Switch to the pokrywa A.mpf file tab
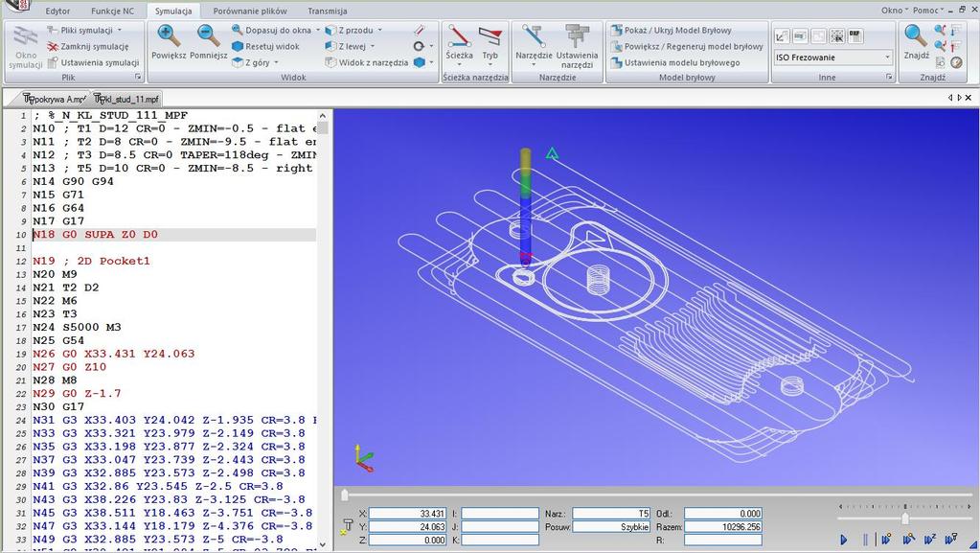 (x=54, y=99)
